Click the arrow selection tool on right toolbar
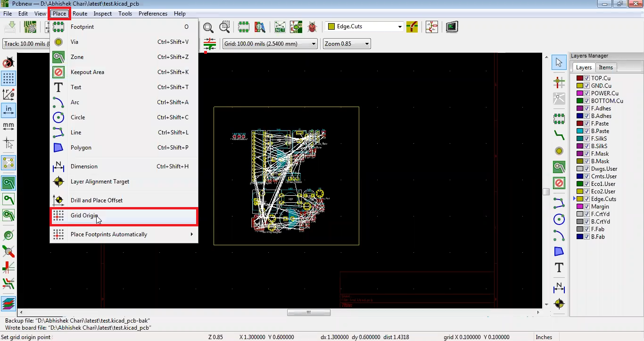The height and width of the screenshot is (341, 644). [x=559, y=62]
